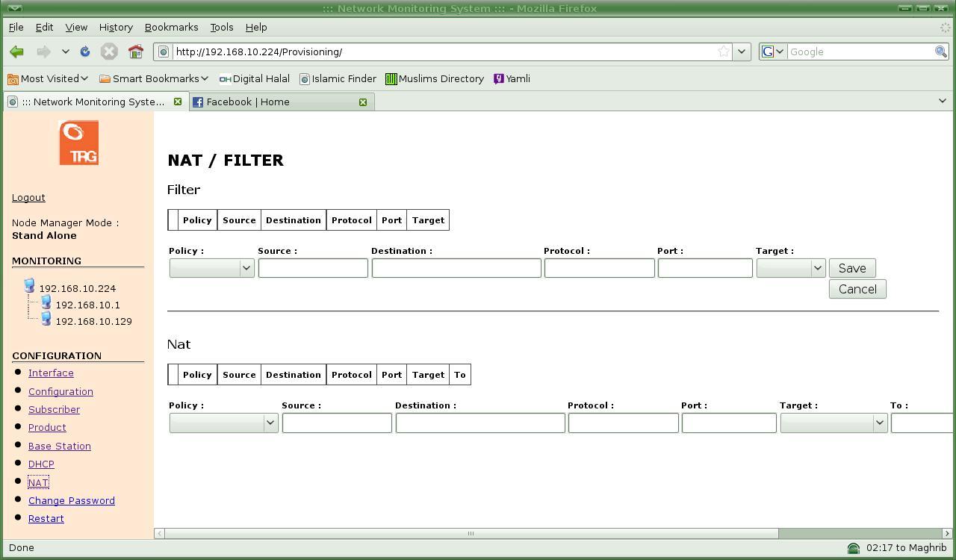The image size is (956, 560).
Task: Select node 192.168.10.129 in the monitoring tree
Action: pyautogui.click(x=93, y=321)
